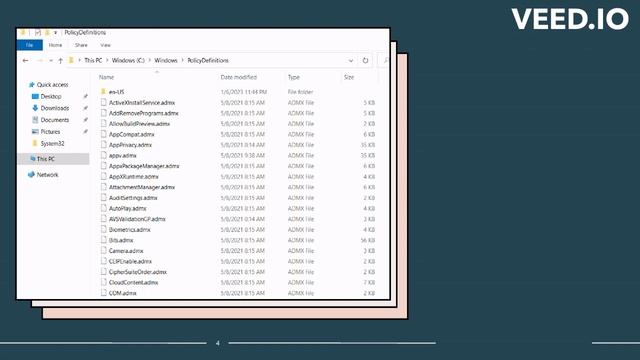Select the AutoPlay.admx file icon
The width and height of the screenshot is (640, 360).
[104, 209]
